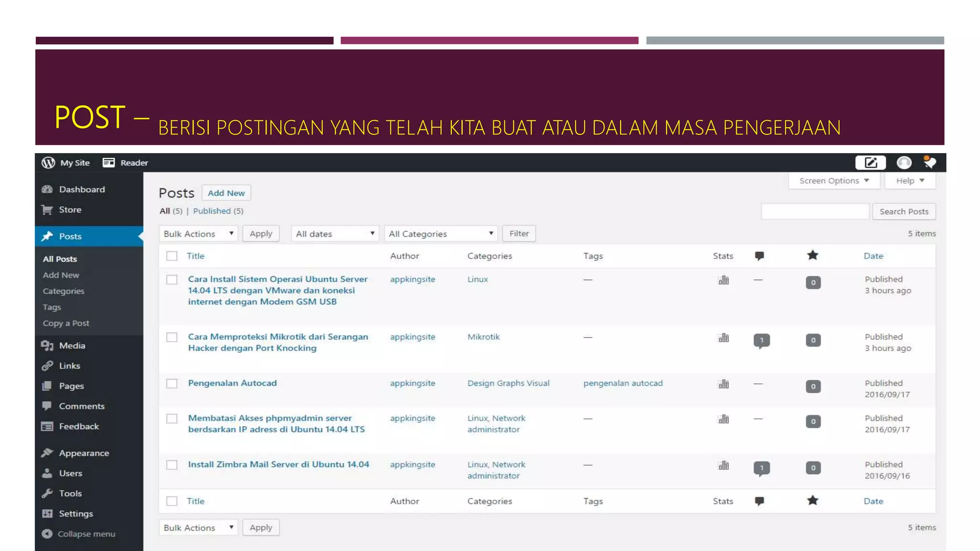
Task: Open the bottom Bulk Actions dropdown
Action: point(198,528)
